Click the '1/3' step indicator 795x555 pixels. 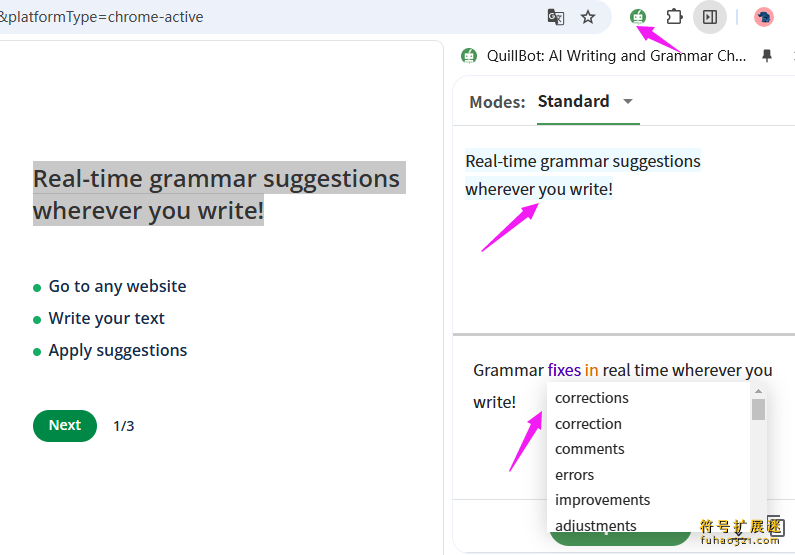[124, 426]
